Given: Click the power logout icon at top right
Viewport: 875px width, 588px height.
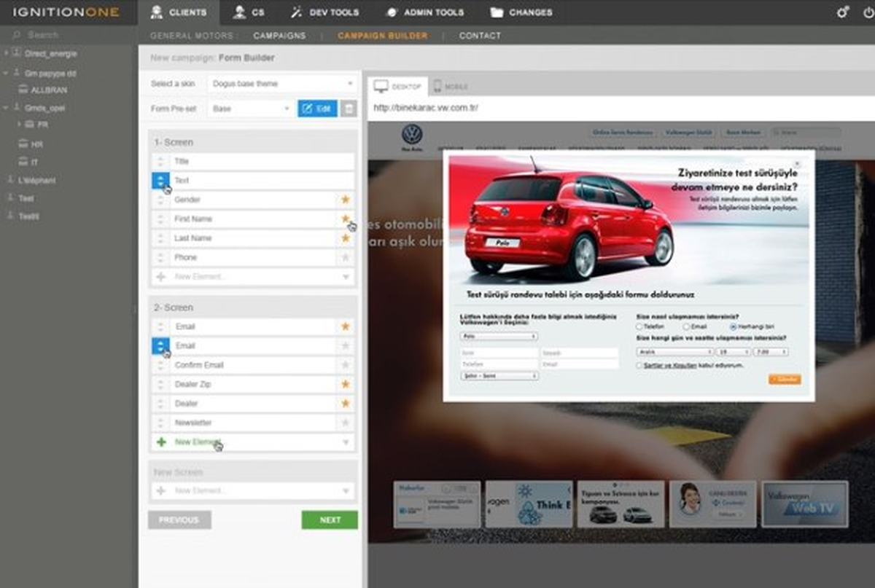Looking at the screenshot, I should 868,12.
